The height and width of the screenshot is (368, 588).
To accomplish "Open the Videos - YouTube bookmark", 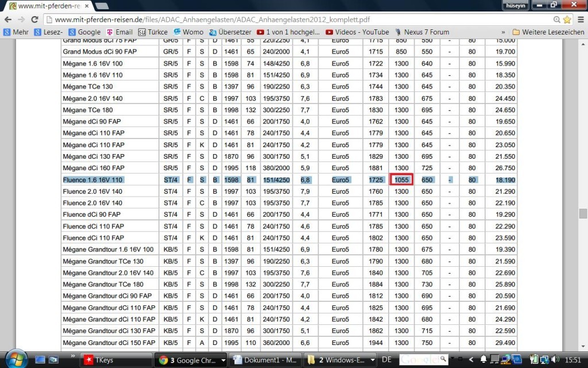I will click(x=357, y=32).
